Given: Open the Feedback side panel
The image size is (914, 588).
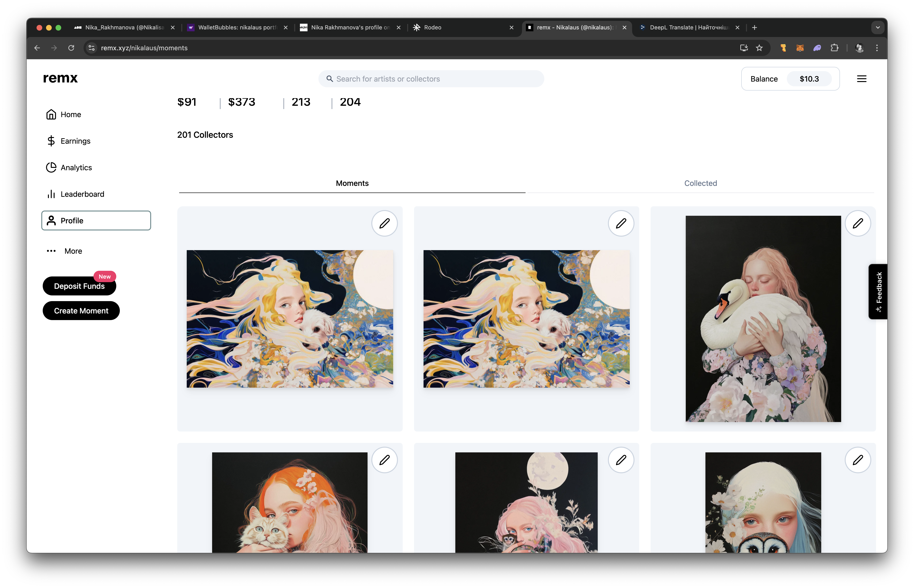Looking at the screenshot, I should (878, 291).
